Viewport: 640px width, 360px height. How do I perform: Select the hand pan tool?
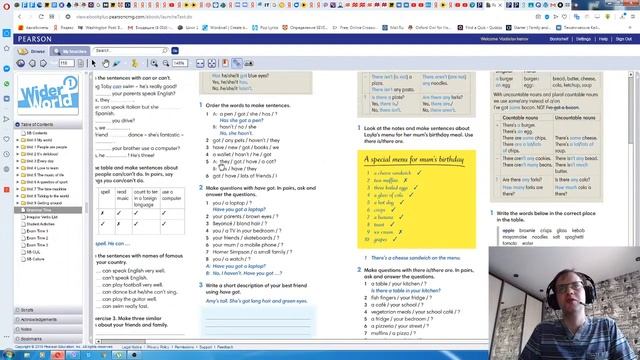[x=106, y=63]
